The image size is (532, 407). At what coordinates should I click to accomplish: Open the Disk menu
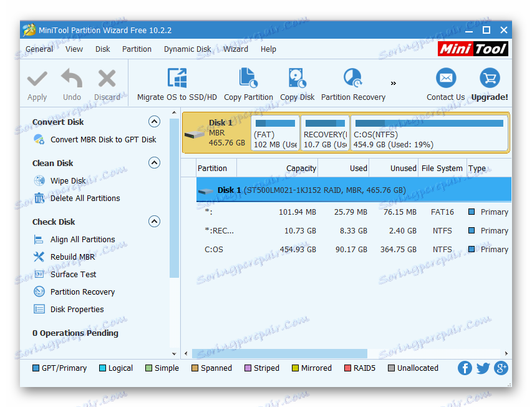(x=102, y=49)
